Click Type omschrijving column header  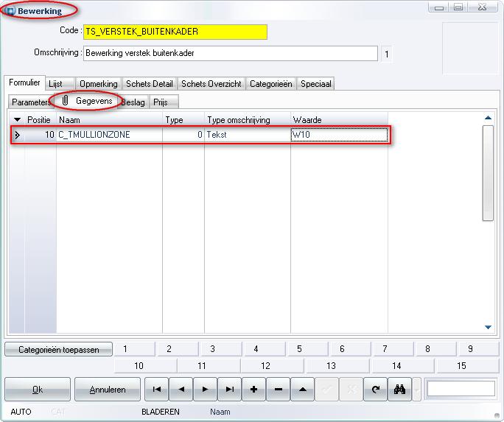pyautogui.click(x=248, y=120)
